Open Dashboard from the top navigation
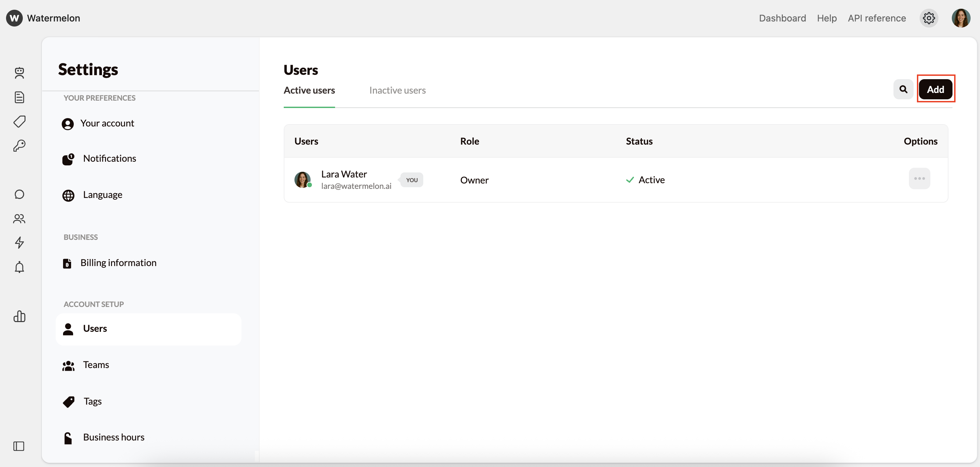 pos(782,18)
